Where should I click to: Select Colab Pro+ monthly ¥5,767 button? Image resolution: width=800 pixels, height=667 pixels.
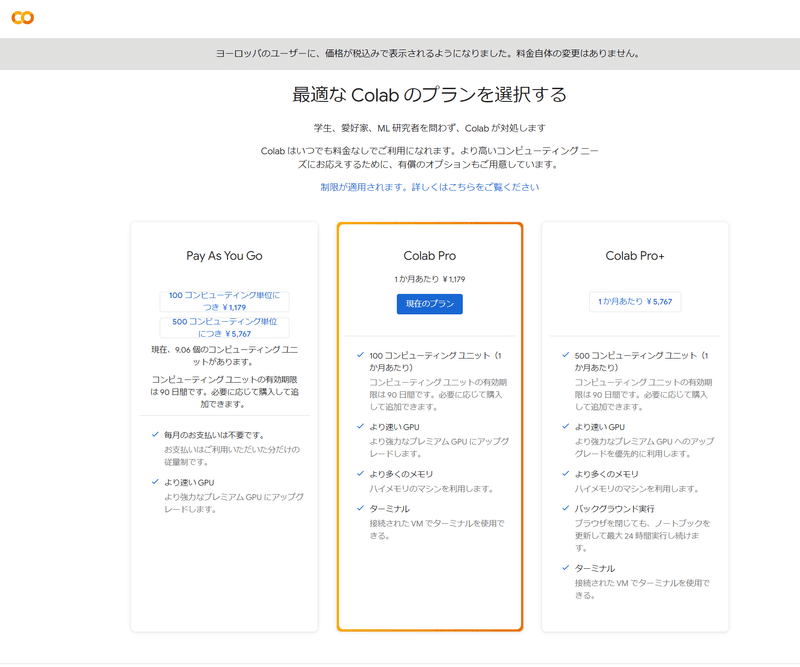coord(635,302)
